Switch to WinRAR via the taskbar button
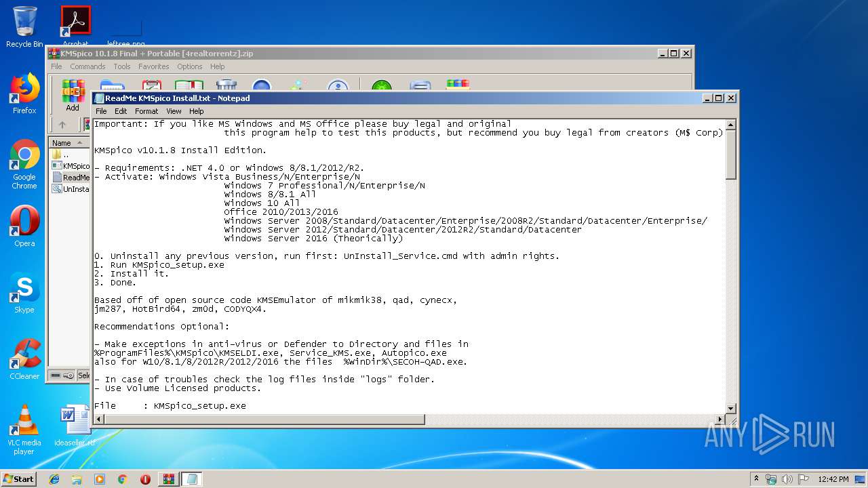This screenshot has width=868, height=488. 169,479
